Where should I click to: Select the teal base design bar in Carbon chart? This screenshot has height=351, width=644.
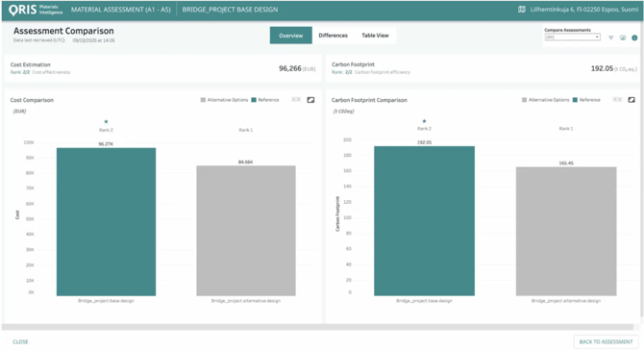(424, 221)
